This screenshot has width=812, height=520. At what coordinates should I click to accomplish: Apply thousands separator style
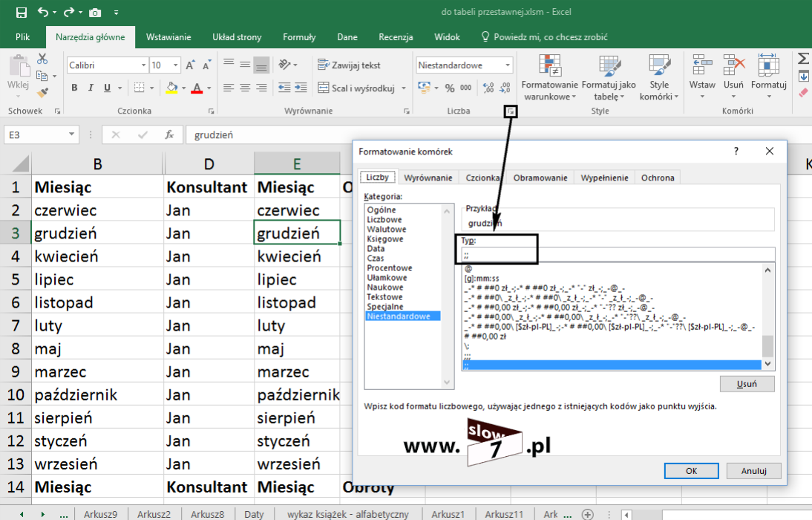click(466, 88)
